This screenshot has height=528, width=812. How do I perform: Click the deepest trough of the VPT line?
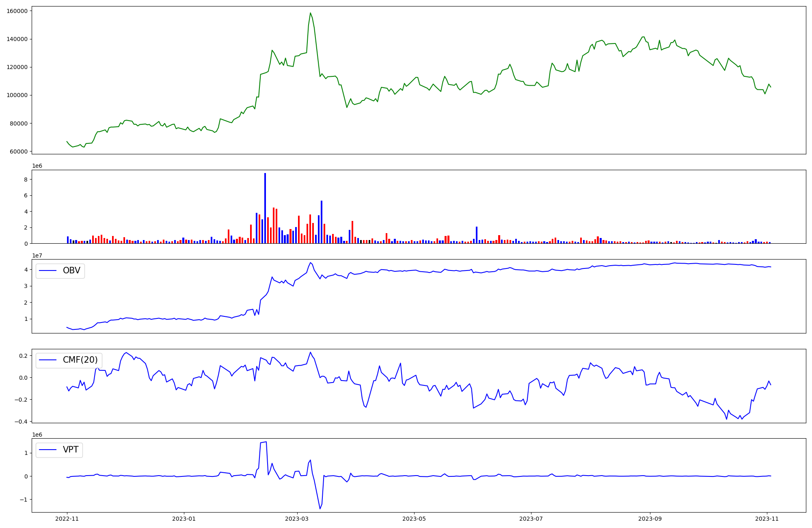320,509
